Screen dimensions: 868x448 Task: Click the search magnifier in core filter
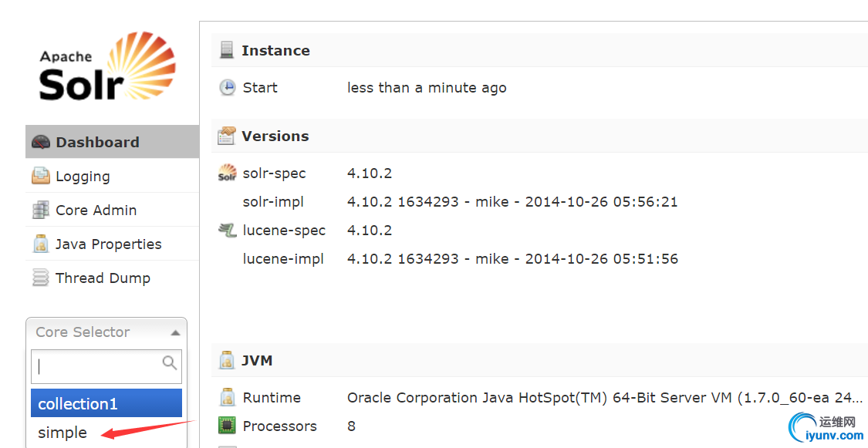pyautogui.click(x=170, y=363)
